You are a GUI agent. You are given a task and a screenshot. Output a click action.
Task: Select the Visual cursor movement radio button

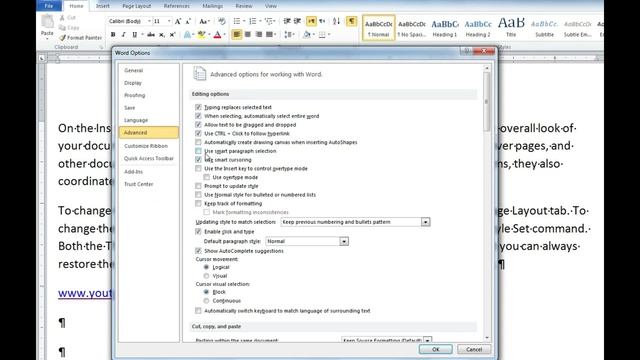[x=207, y=276]
